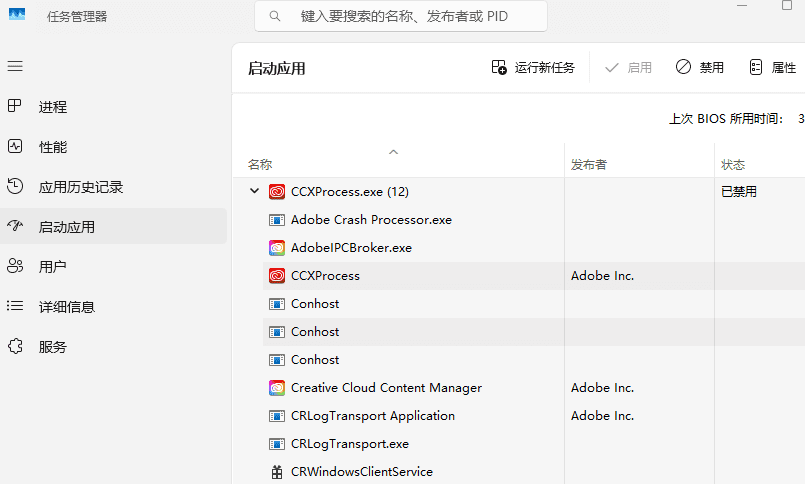The image size is (805, 484).
Task: Open the 性能 (Performance) page
Action: click(113, 147)
